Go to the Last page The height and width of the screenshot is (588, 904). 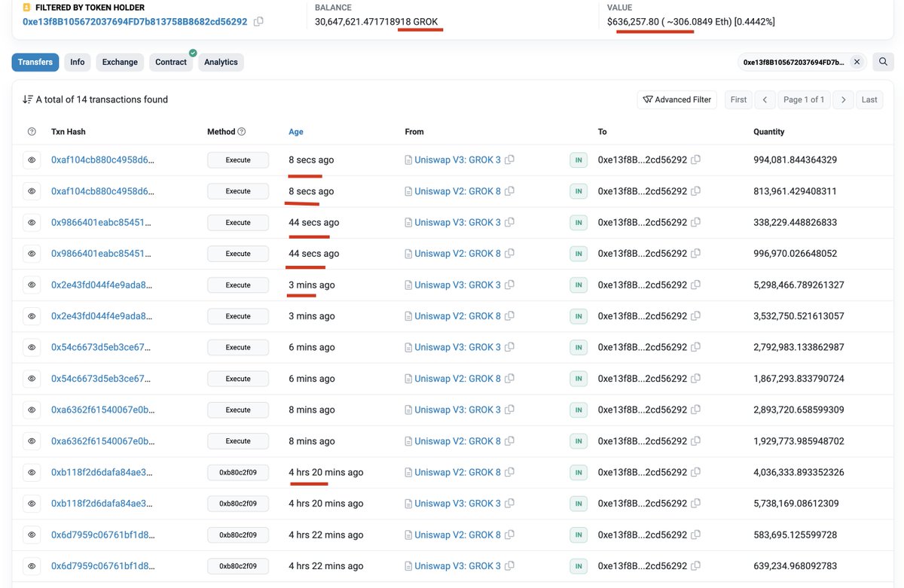point(869,99)
